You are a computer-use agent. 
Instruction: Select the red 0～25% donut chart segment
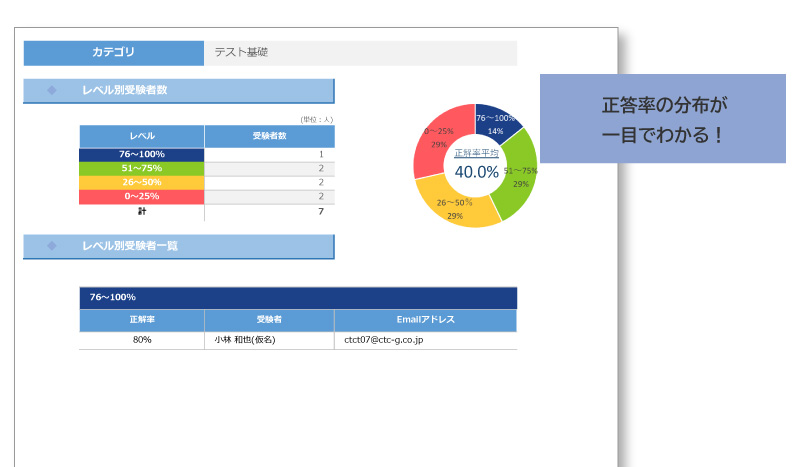(x=438, y=140)
